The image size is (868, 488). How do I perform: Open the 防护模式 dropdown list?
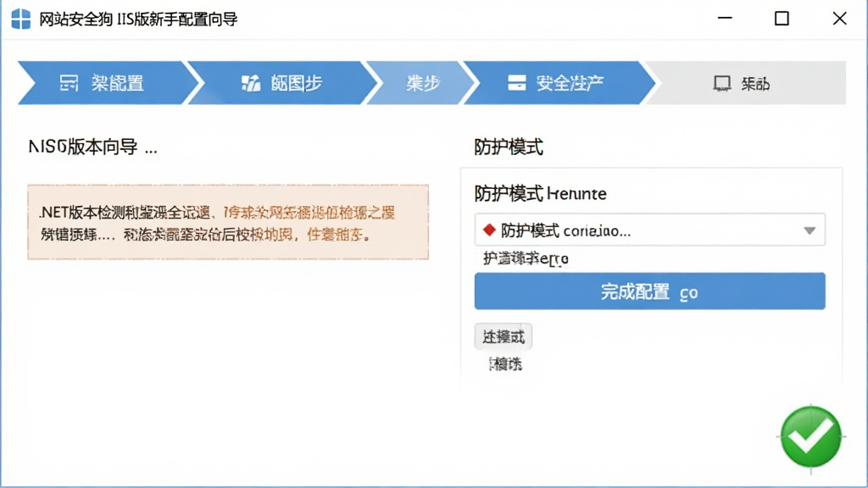tap(650, 230)
